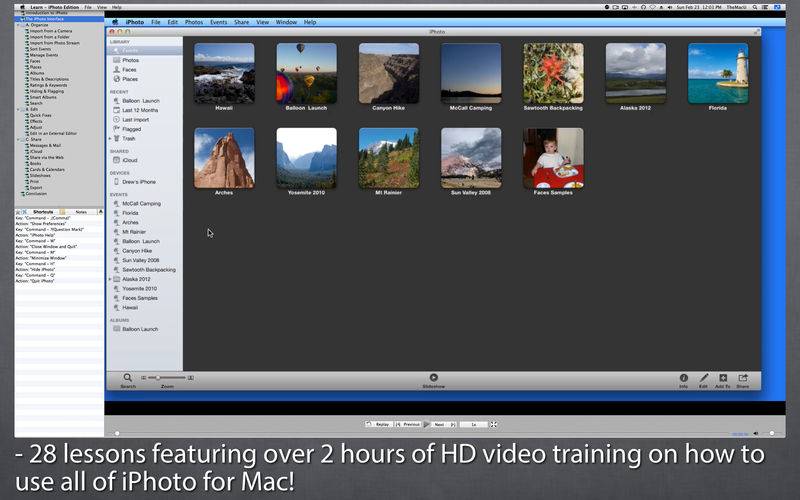Select the Cards & Calendars lesson
This screenshot has width=800, height=500.
[x=47, y=169]
